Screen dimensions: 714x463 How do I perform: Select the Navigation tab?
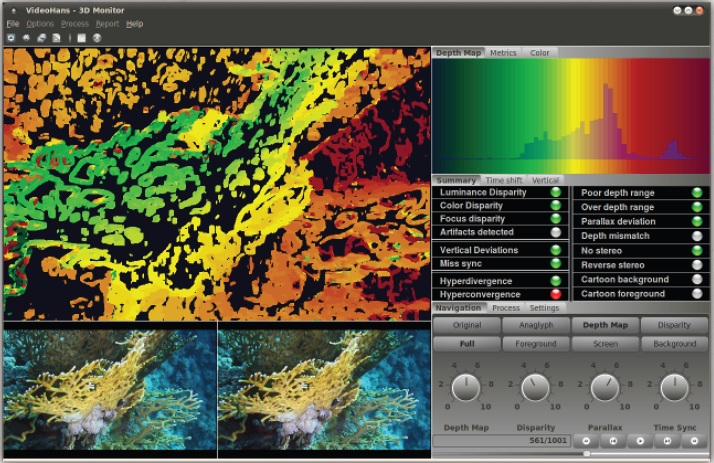tap(458, 308)
